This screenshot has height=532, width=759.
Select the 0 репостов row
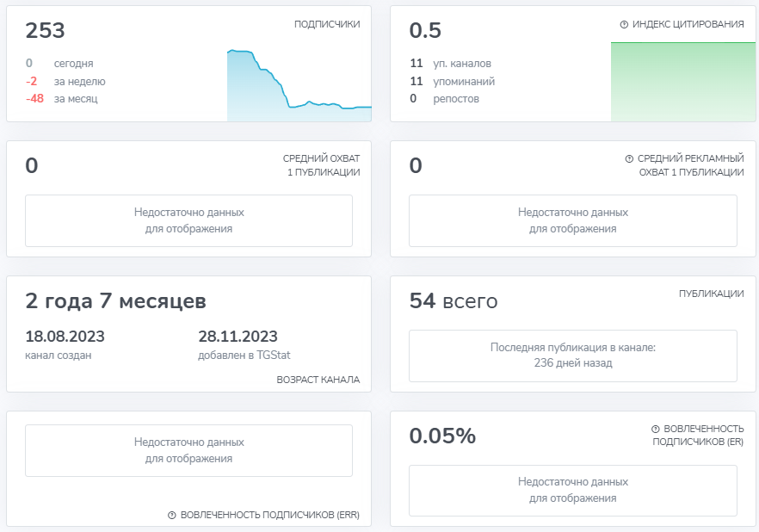444,99
